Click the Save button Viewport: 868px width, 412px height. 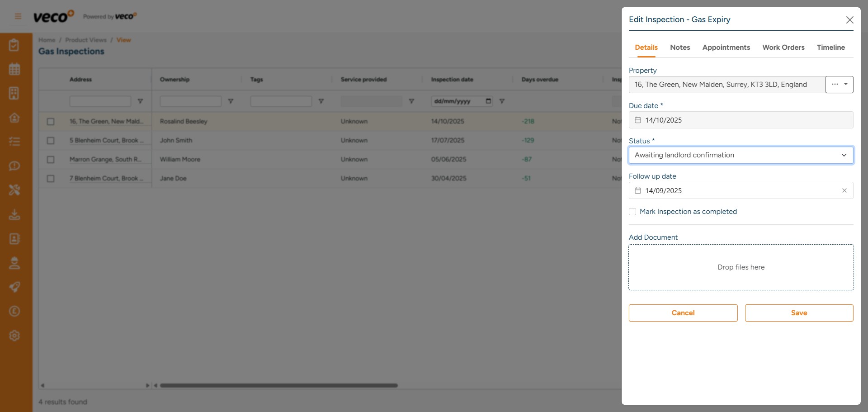[799, 313]
